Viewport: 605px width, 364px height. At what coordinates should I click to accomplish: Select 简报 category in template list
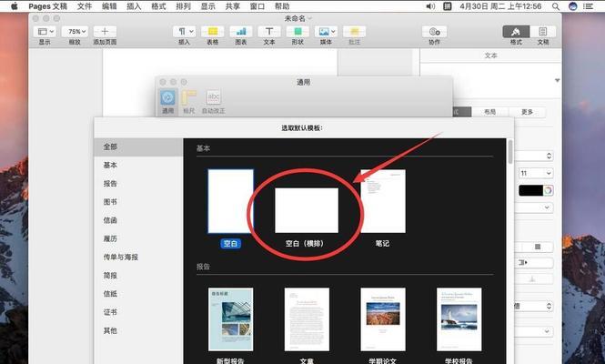[138, 276]
